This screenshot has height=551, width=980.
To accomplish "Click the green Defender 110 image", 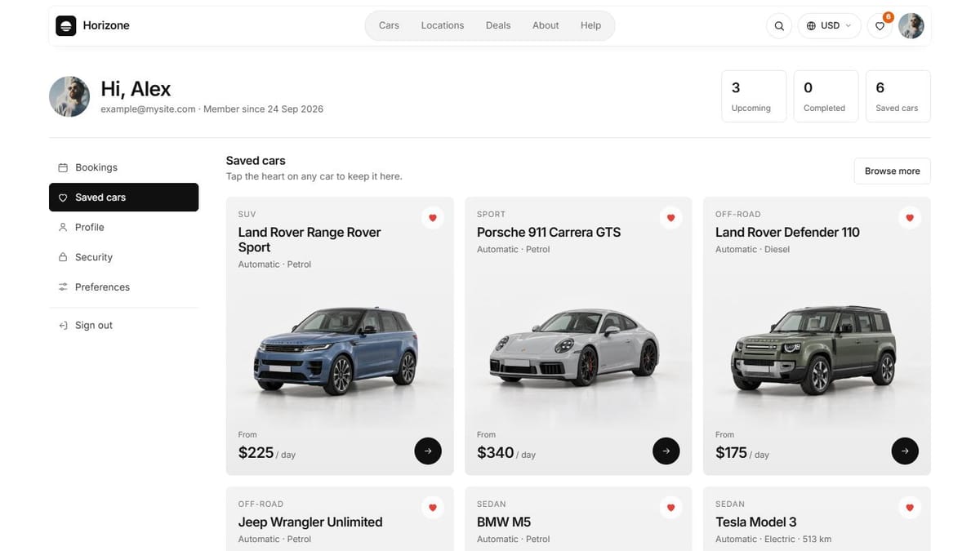I will (813, 350).
